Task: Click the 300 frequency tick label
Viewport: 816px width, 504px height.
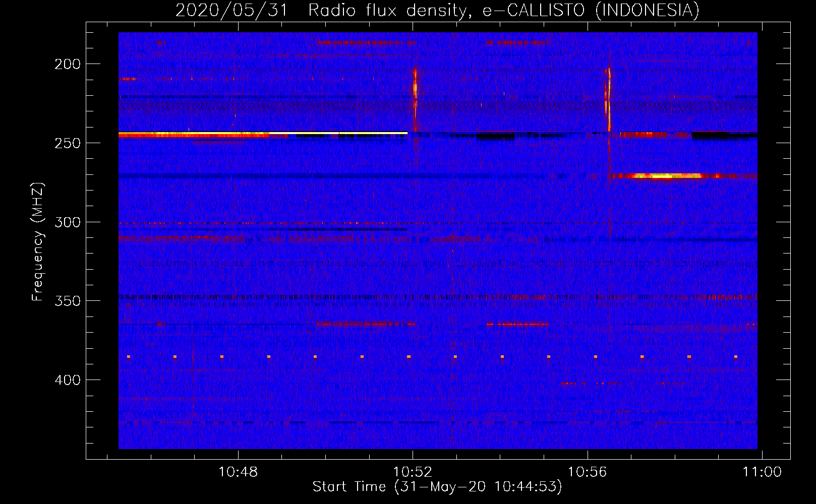Action: click(x=68, y=222)
